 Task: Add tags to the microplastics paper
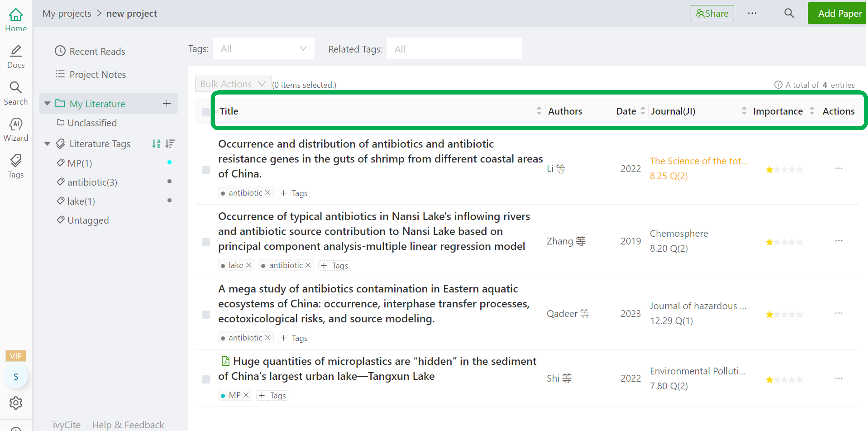(272, 395)
